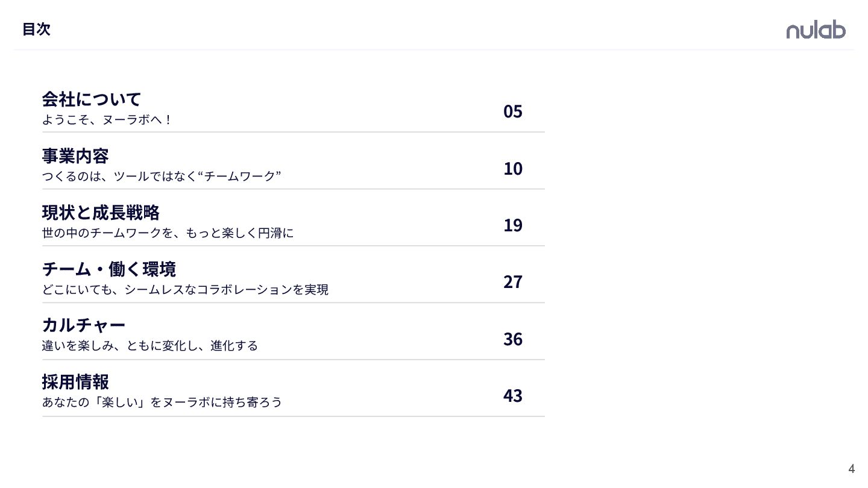The height and width of the screenshot is (488, 868).
Task: Jump to page 27
Action: 512,282
